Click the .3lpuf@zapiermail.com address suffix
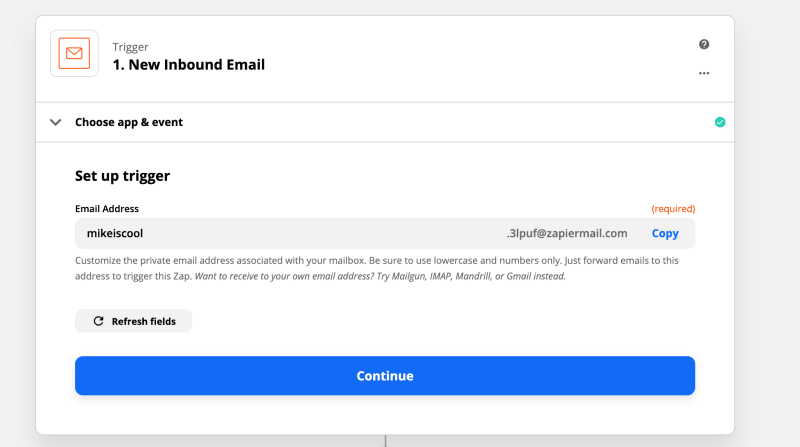Screen dimensions: 800x447 coord(567,233)
